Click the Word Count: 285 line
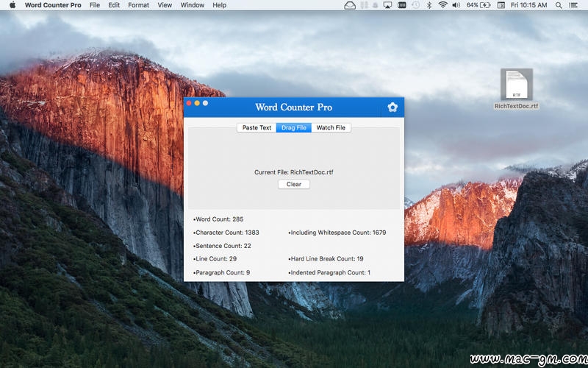Viewport: 588px width, 368px height. (x=218, y=219)
